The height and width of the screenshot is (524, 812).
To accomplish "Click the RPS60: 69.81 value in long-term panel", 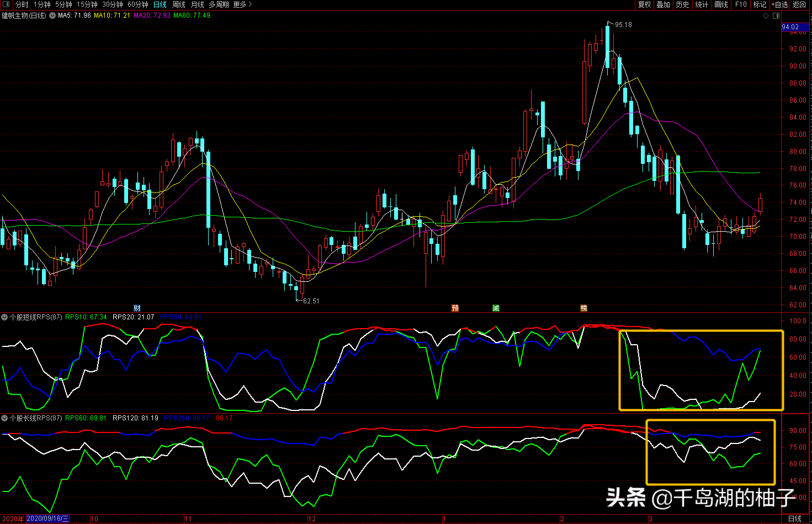I will tap(86, 418).
